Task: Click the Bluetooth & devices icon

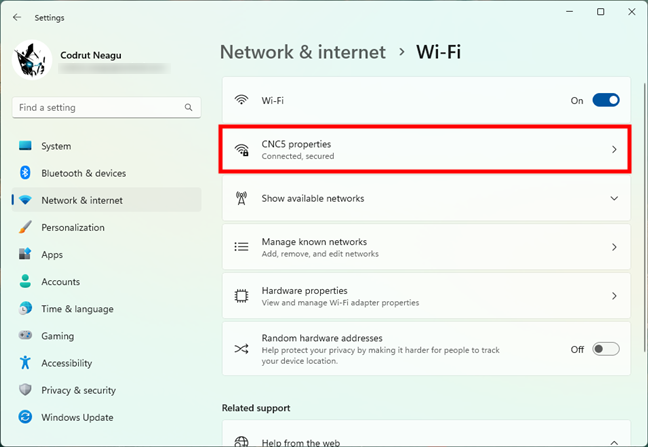Action: click(x=26, y=173)
